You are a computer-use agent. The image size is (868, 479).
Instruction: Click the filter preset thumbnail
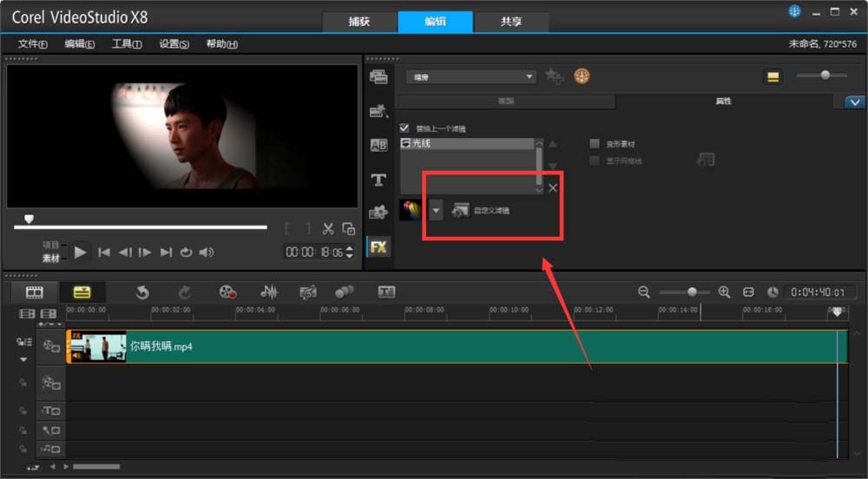coord(411,210)
